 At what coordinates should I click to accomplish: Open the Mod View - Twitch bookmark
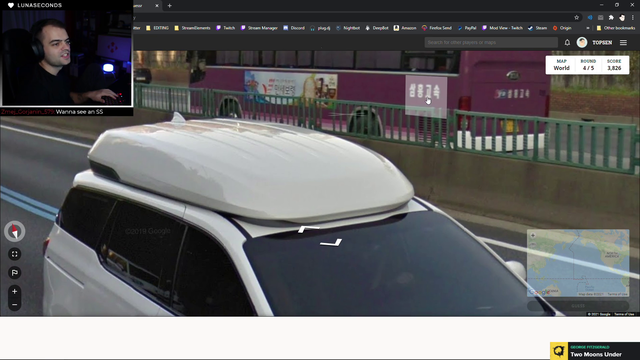tap(502, 28)
